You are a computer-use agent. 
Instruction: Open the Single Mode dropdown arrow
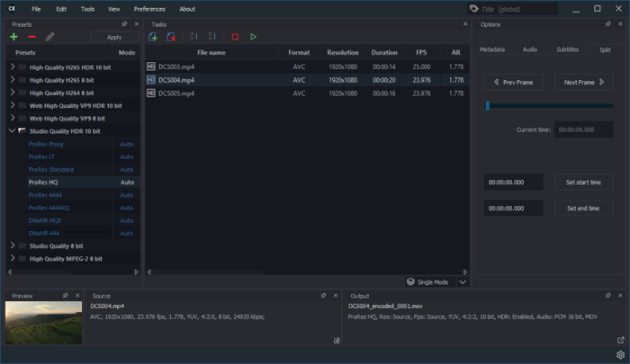point(463,281)
